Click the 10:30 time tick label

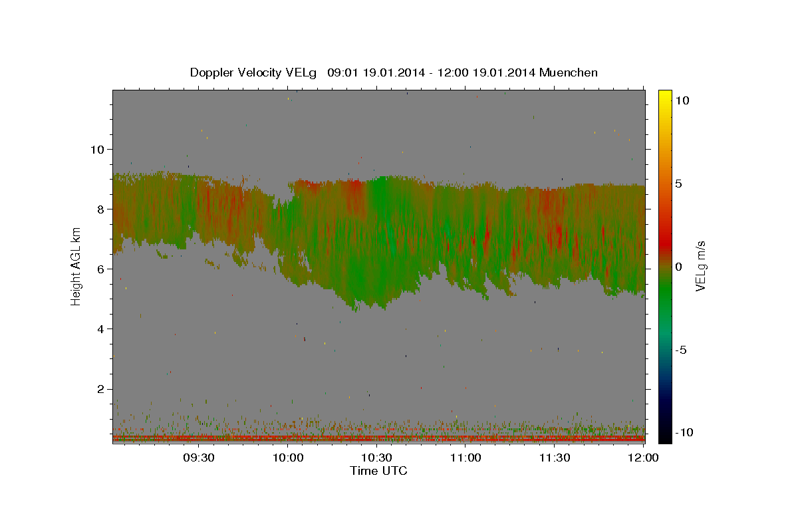pyautogui.click(x=377, y=458)
